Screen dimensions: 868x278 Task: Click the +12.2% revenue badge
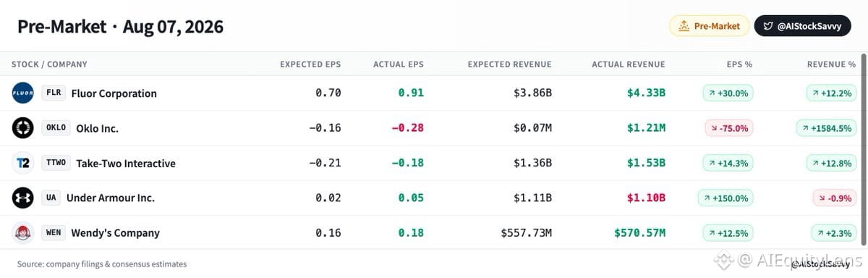[x=832, y=93]
